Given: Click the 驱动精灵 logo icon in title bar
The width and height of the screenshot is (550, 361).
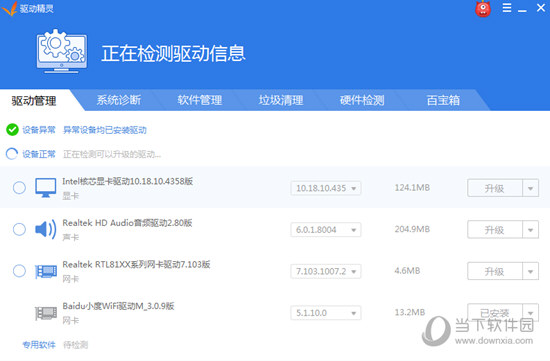Looking at the screenshot, I should click(x=9, y=8).
